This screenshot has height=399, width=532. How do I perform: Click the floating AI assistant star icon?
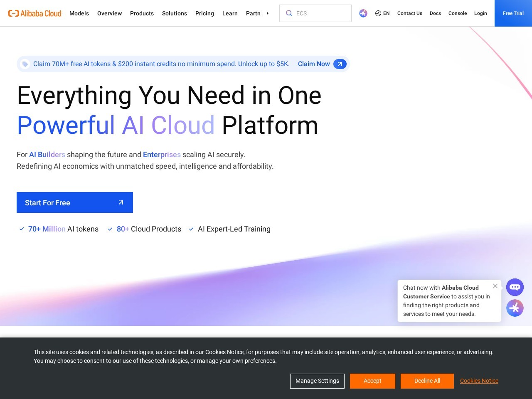click(515, 308)
